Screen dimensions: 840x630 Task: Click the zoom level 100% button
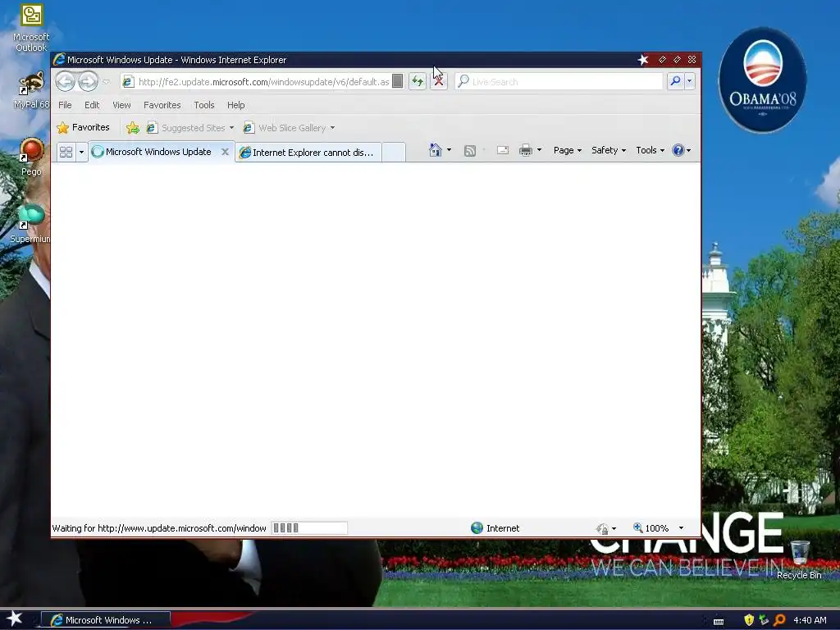[x=651, y=528]
